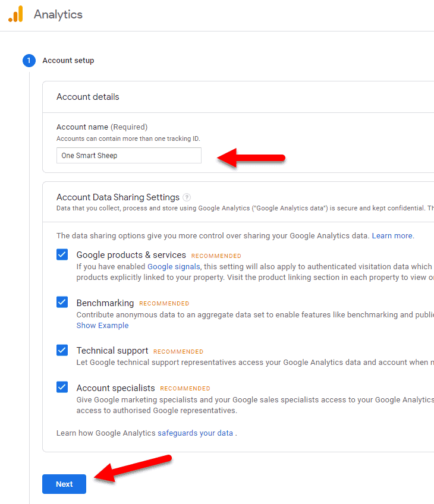Open the Data Sharing Settings help icon
Image resolution: width=434 pixels, height=504 pixels.
pyautogui.click(x=187, y=197)
